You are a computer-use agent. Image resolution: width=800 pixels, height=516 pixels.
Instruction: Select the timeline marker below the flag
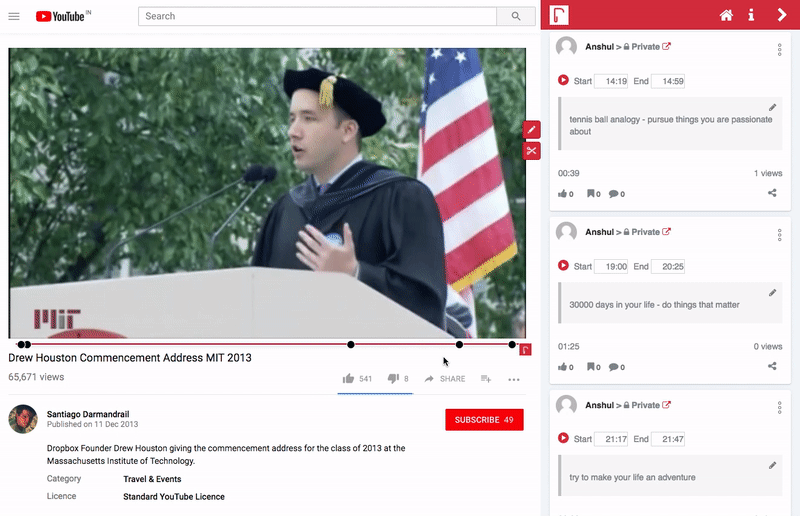coord(459,345)
